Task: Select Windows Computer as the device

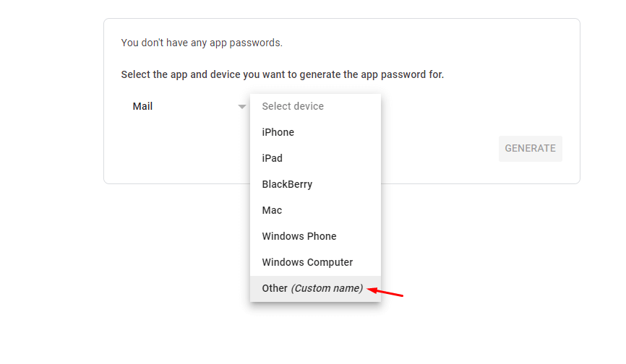Action: click(307, 262)
